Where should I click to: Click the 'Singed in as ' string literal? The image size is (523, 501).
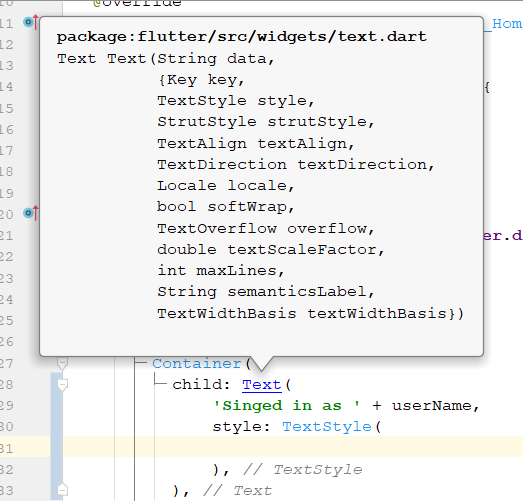[287, 406]
